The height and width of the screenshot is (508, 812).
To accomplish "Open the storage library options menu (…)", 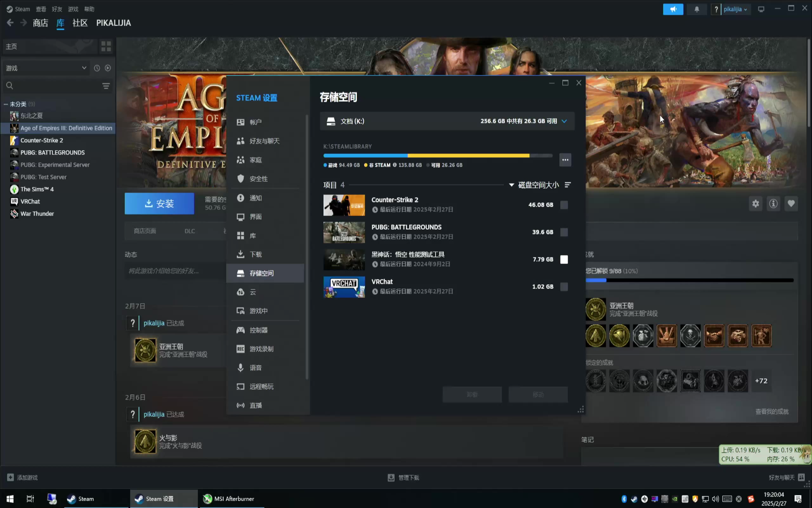I will pos(565,160).
